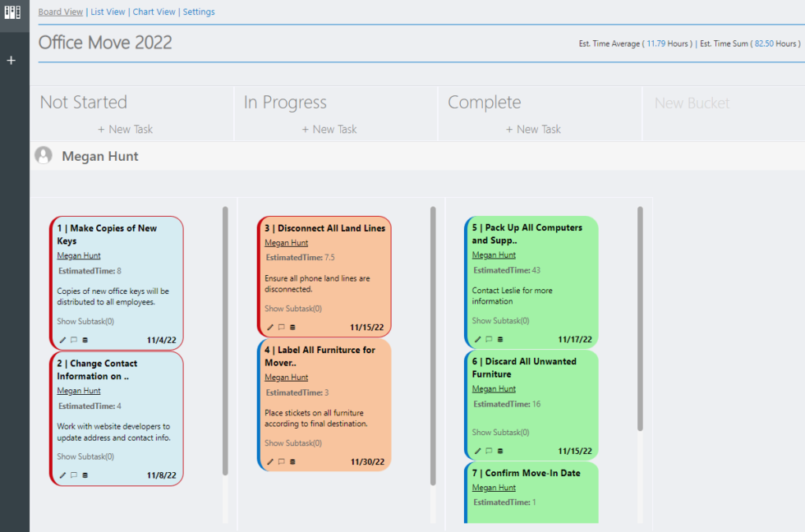Viewport: 805px width, 532px height.
Task: Click Megan Hunt's avatar icon
Action: point(43,155)
